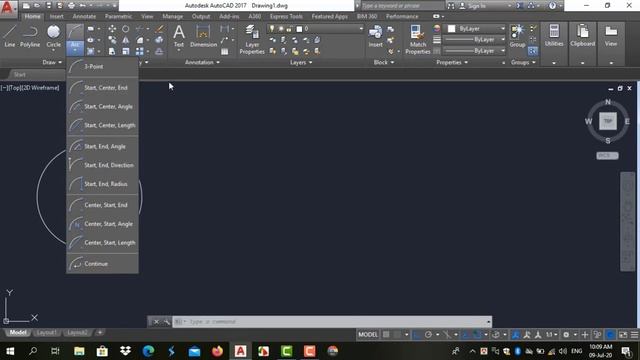Choose Start, End, Radius arc
640x360 pixels.
tap(102, 184)
